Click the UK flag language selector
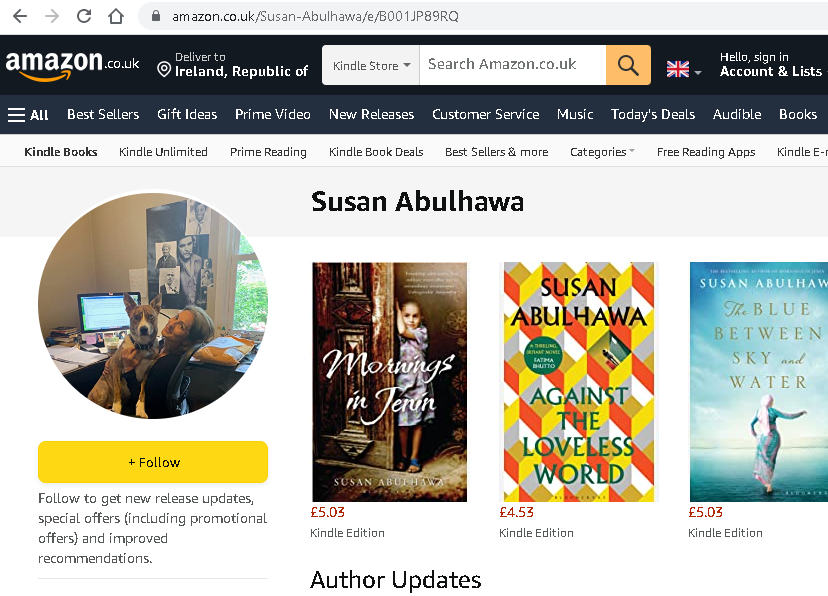This screenshot has height=596, width=828. coord(683,69)
